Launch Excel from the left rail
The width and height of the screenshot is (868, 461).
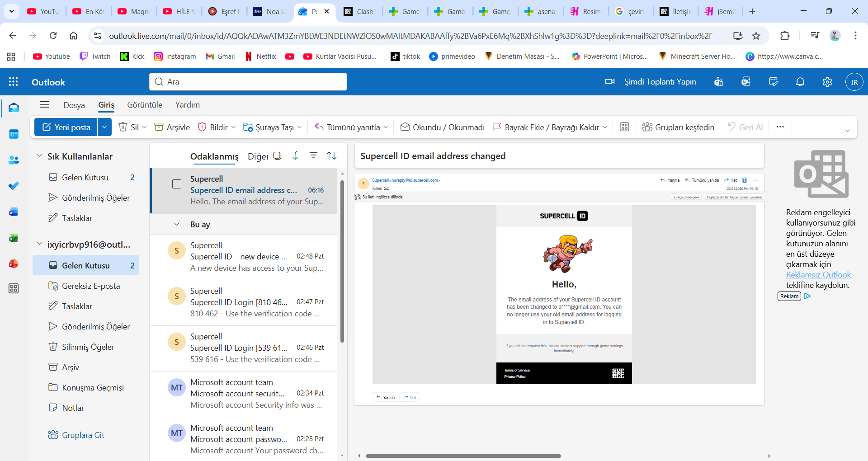pos(14,238)
